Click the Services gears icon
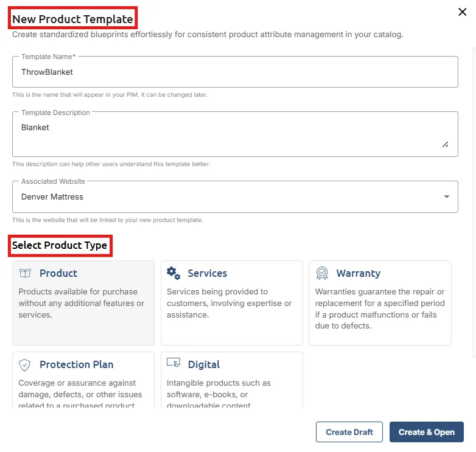The height and width of the screenshot is (452, 476). 173,273
